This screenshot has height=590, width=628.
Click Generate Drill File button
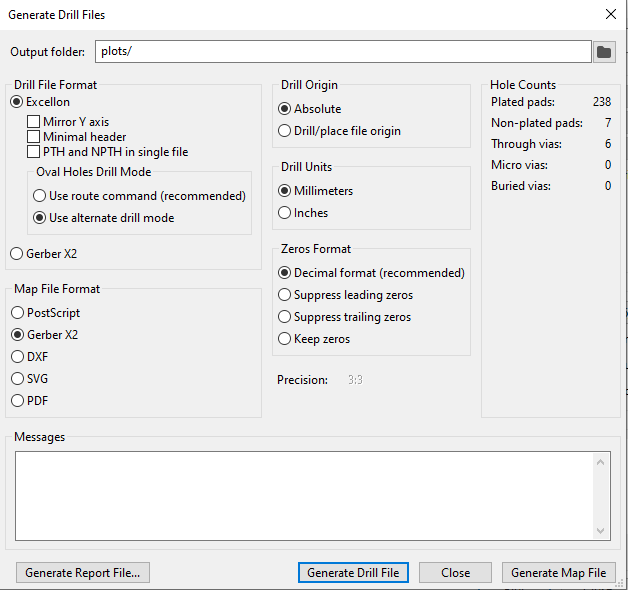pos(353,573)
